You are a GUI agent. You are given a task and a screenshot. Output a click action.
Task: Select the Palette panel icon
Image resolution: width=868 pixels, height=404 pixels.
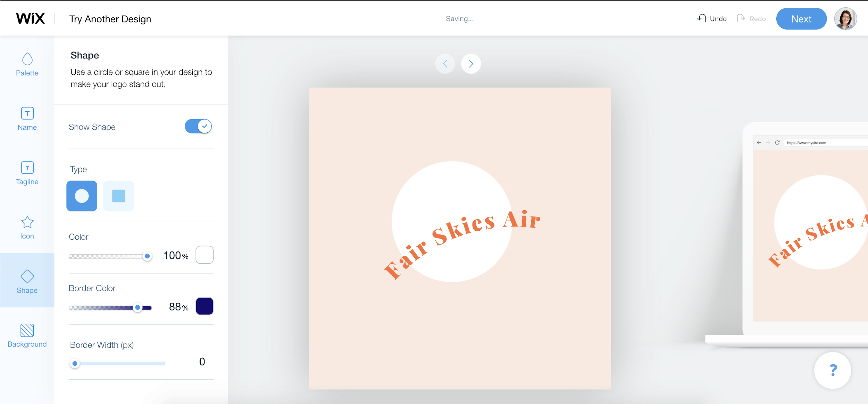point(27,63)
